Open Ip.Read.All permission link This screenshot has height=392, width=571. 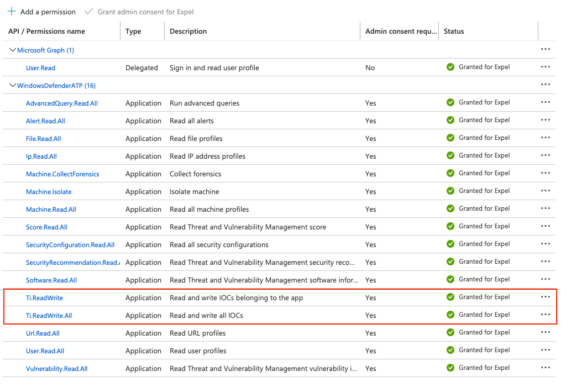point(41,156)
